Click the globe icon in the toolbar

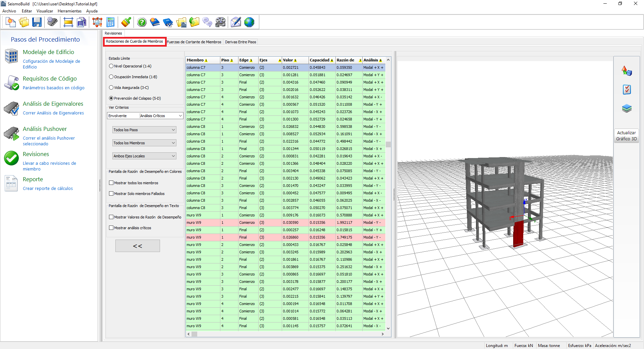click(x=249, y=22)
